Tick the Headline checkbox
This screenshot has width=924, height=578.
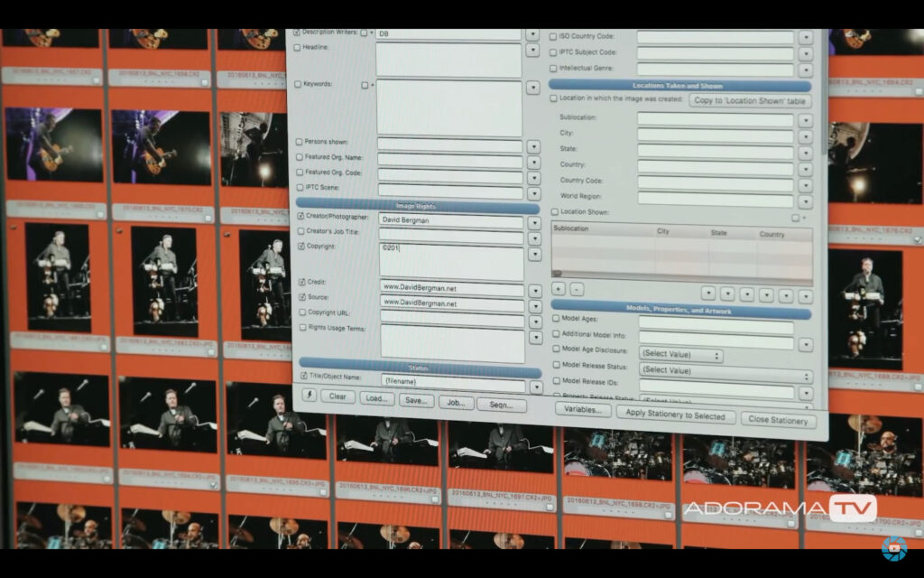coord(299,47)
